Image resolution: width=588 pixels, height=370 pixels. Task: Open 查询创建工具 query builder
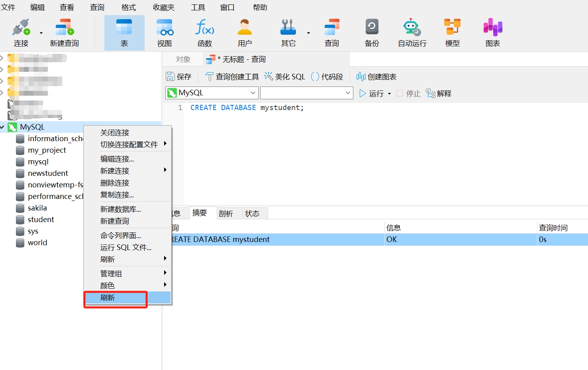pyautogui.click(x=232, y=77)
